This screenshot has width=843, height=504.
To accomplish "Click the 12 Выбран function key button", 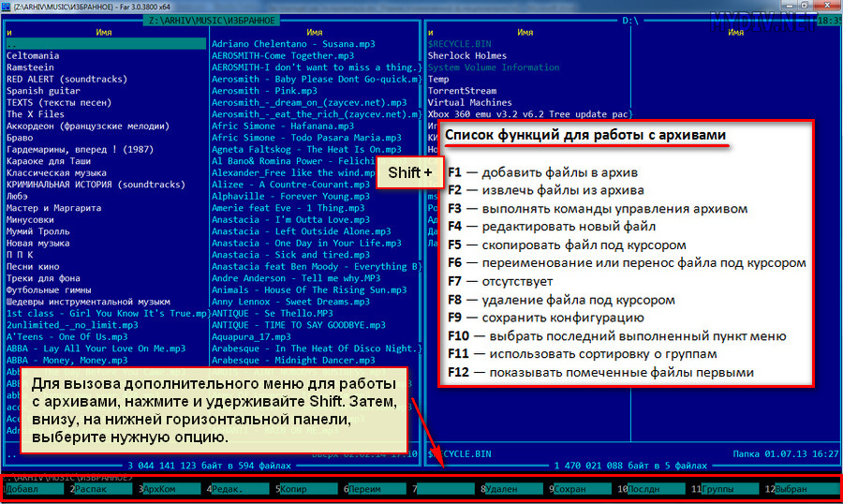I will click(x=801, y=489).
